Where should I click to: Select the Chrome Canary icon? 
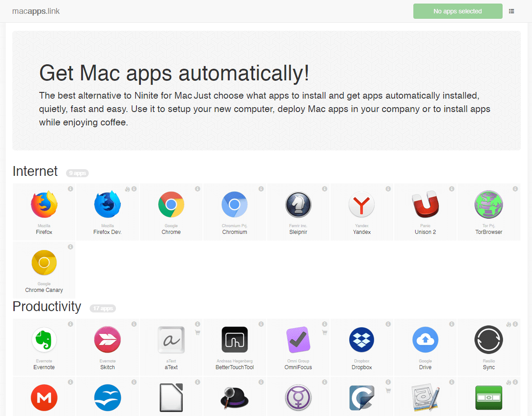click(x=44, y=262)
